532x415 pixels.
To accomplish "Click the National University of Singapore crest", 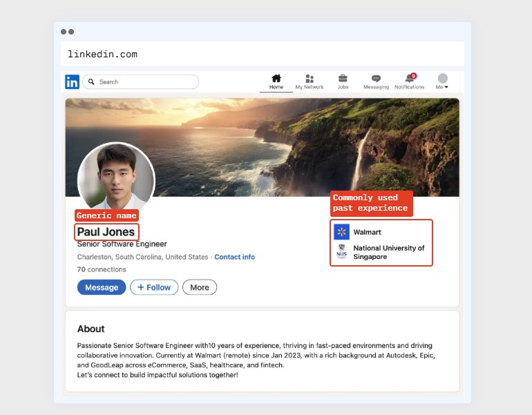I will [341, 252].
